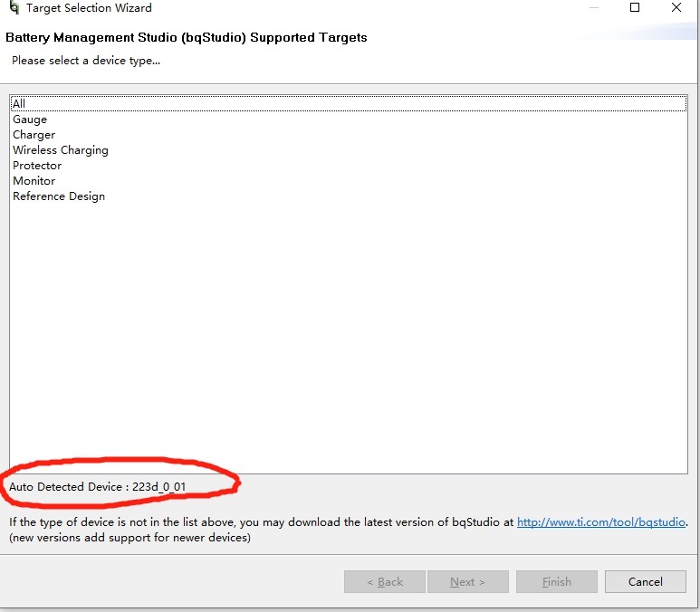The width and height of the screenshot is (700, 612).
Task: Click the Auto Detected Device 223d_0_01 label
Action: tap(97, 486)
